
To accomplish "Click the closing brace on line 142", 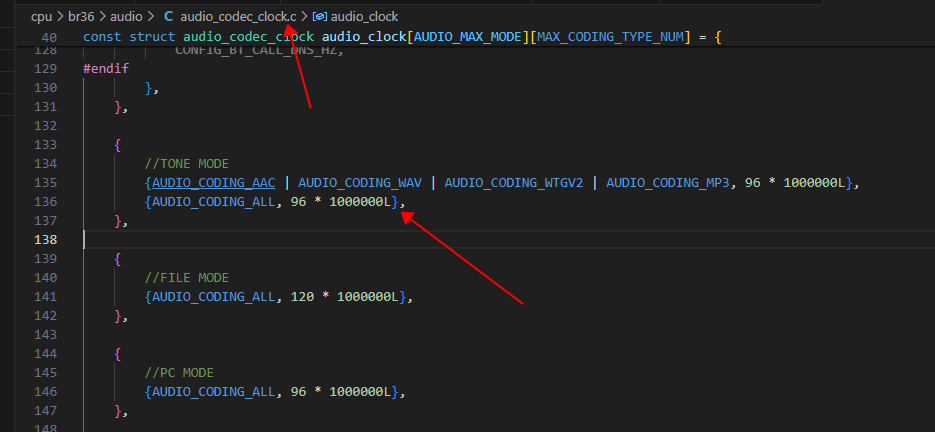I will click(x=118, y=316).
